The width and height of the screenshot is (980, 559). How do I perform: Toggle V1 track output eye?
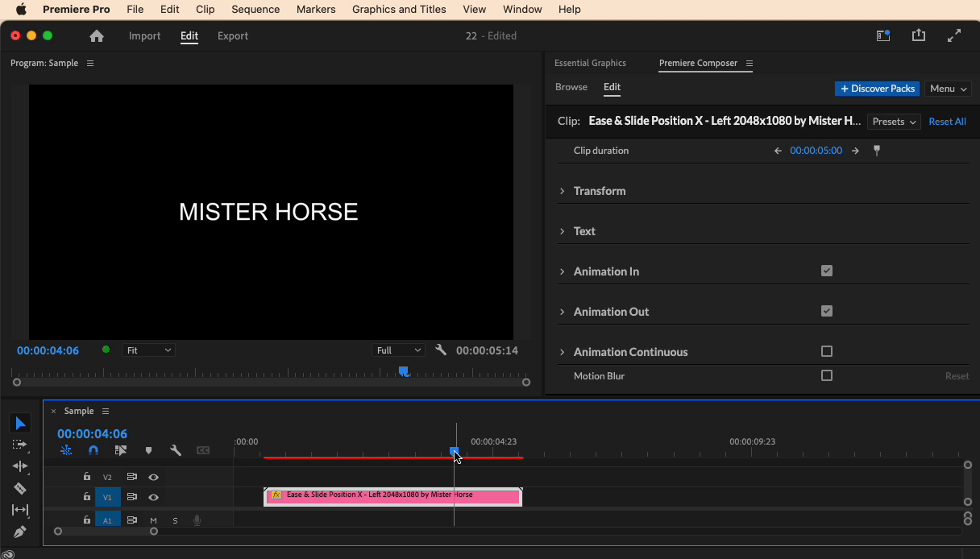[153, 498]
